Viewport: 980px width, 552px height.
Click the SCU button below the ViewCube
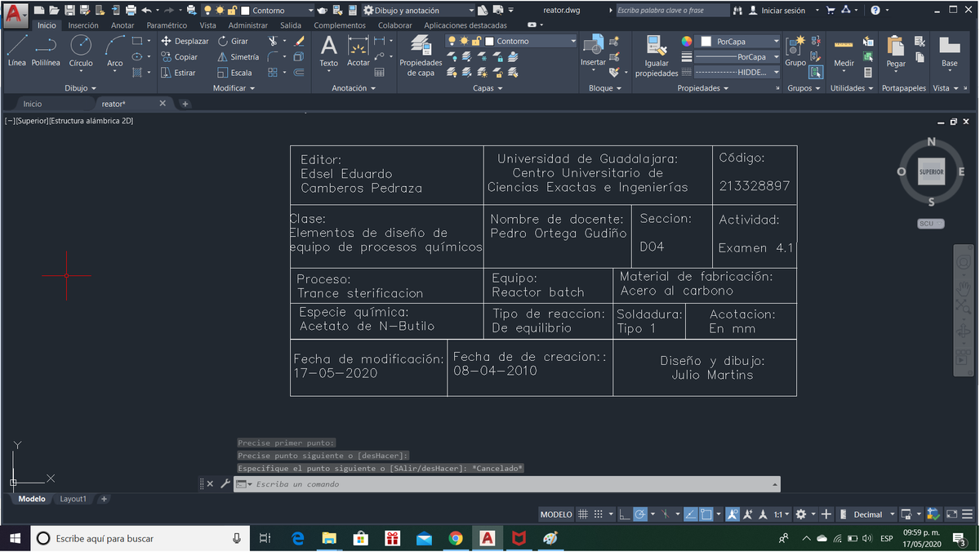click(929, 224)
